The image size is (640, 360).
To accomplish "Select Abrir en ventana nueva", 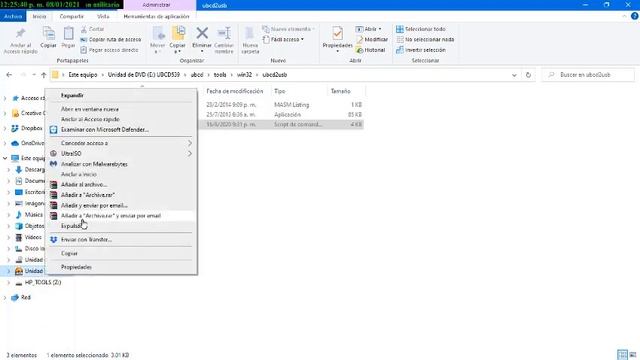I will 90,109.
